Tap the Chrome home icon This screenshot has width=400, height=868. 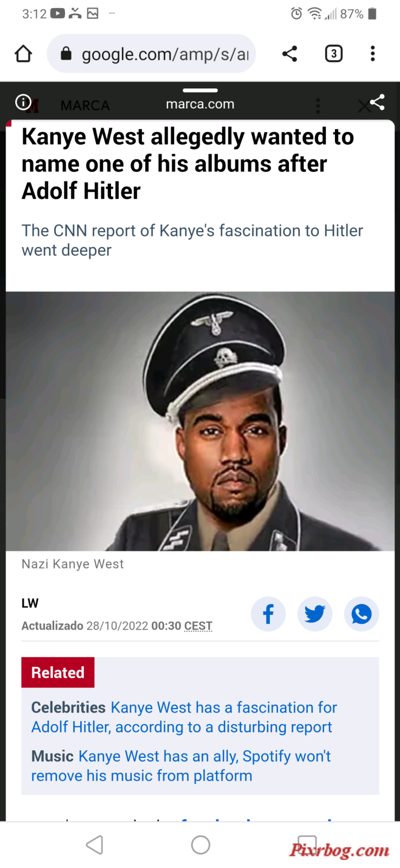[23, 54]
